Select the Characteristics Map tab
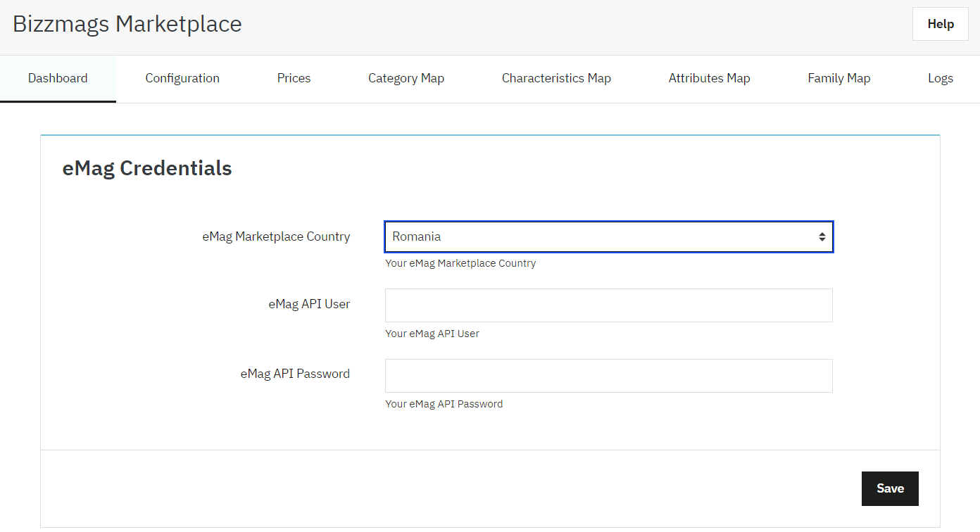Screen dimensions: 980x532 coord(556,78)
